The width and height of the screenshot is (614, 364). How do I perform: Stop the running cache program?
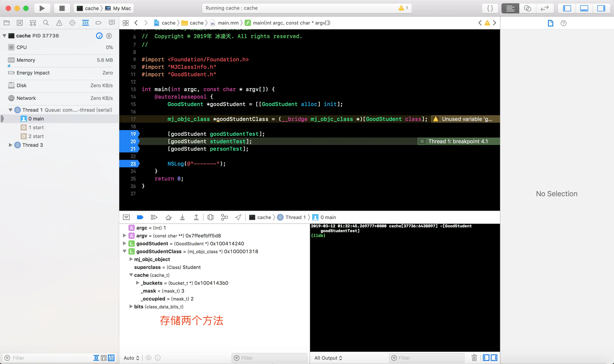[62, 8]
